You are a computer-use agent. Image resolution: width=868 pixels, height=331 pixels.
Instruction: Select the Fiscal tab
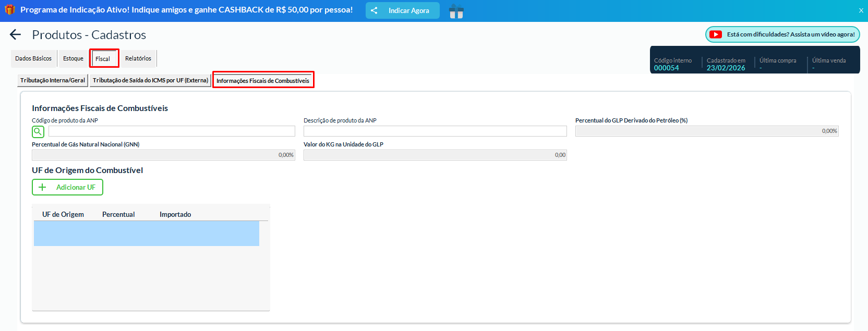click(103, 59)
